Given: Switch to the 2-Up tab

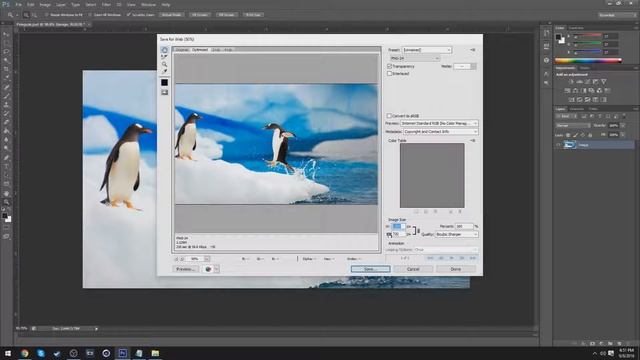Looking at the screenshot, I should (x=216, y=50).
